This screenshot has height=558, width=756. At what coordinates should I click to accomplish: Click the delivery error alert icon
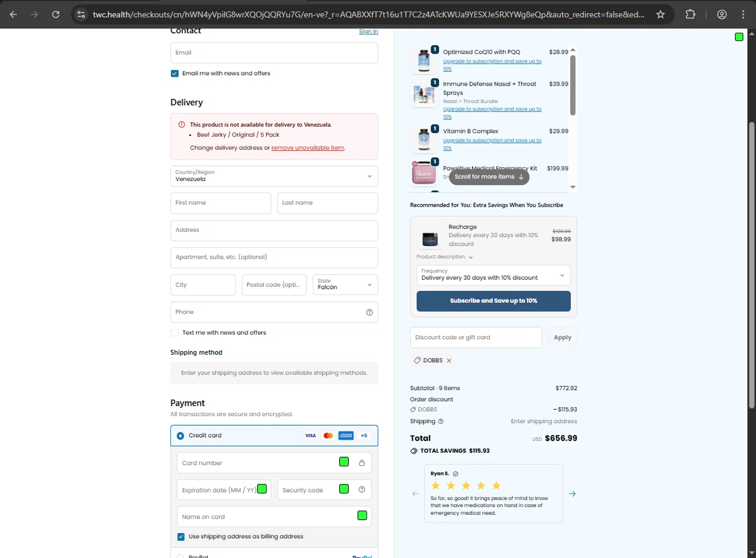[x=181, y=125]
